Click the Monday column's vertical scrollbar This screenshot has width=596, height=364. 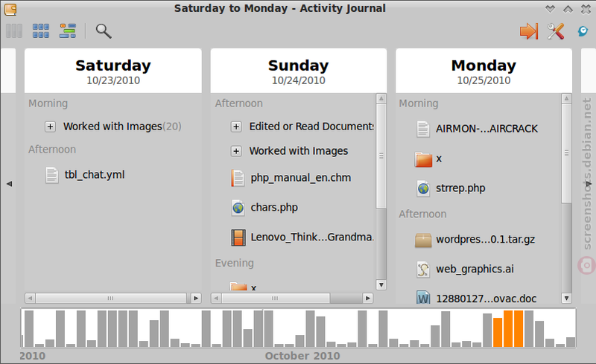click(566, 198)
